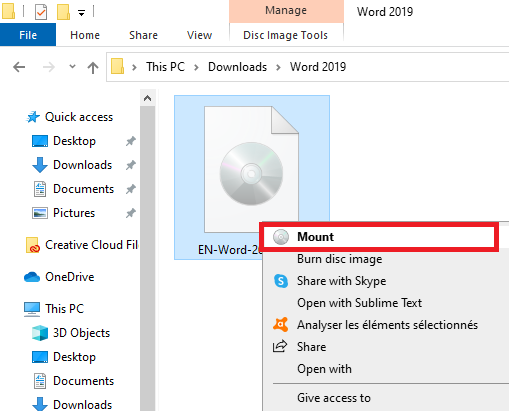The height and width of the screenshot is (411, 509).
Task: Choose Open with from context menu
Action: 324,369
